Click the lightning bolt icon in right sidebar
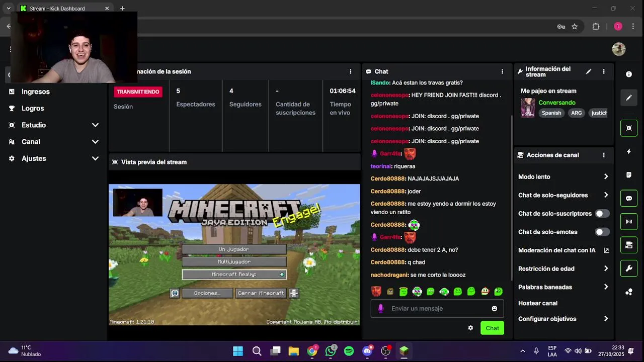The height and width of the screenshot is (362, 644). point(629,151)
